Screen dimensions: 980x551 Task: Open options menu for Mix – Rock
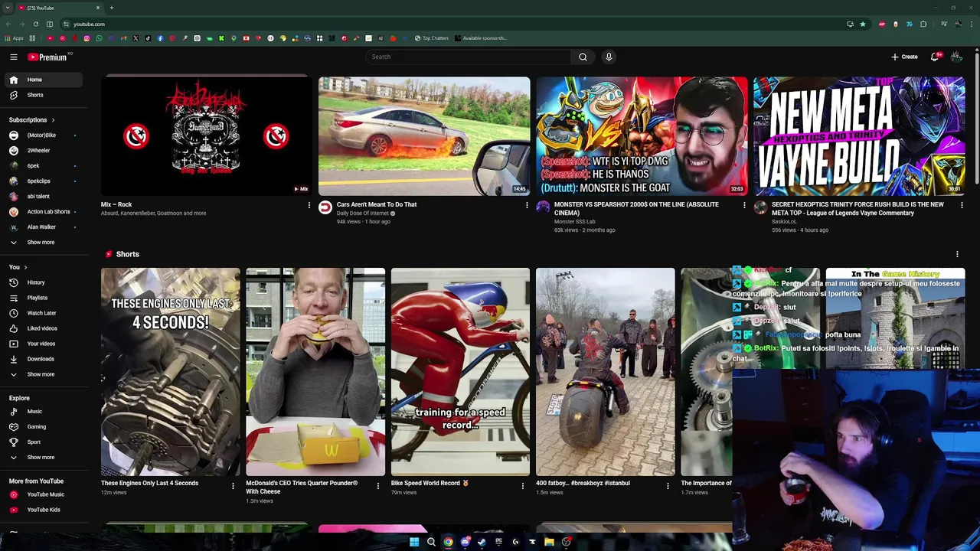click(309, 205)
